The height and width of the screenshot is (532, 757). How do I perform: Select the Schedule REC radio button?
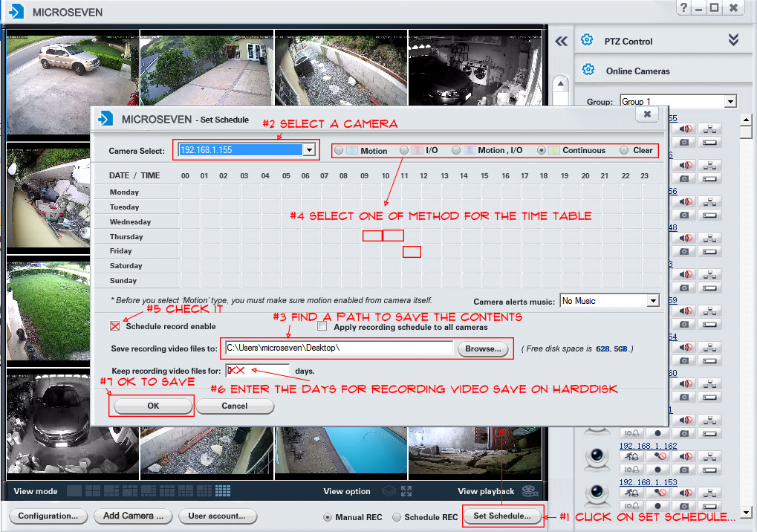(397, 517)
